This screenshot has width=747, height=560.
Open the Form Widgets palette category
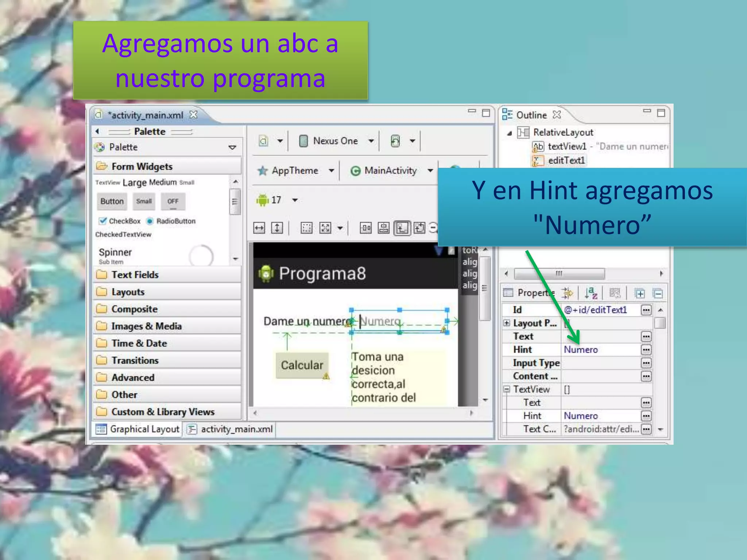167,166
